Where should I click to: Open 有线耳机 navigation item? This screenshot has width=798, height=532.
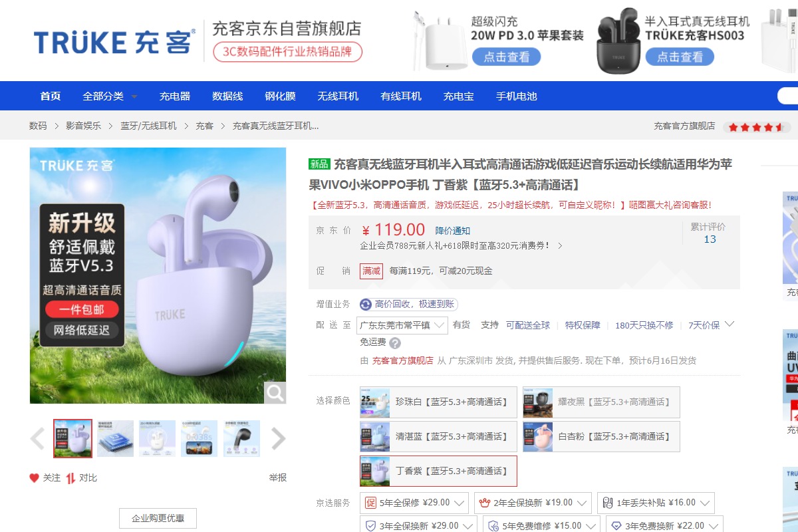click(401, 96)
